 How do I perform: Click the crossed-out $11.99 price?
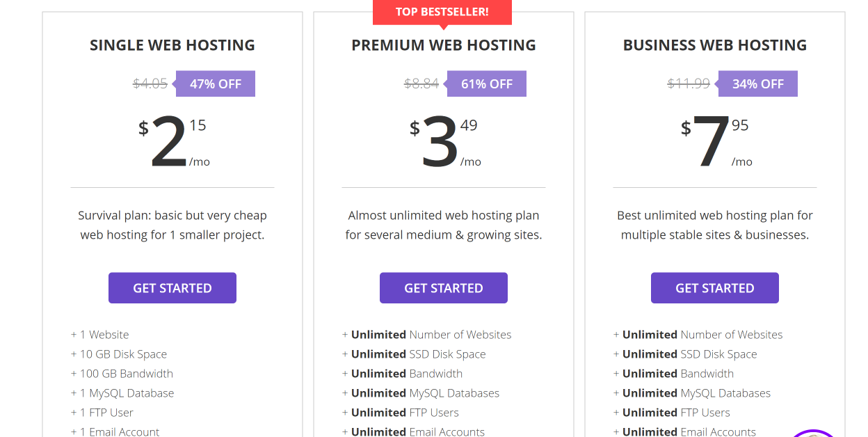click(688, 84)
